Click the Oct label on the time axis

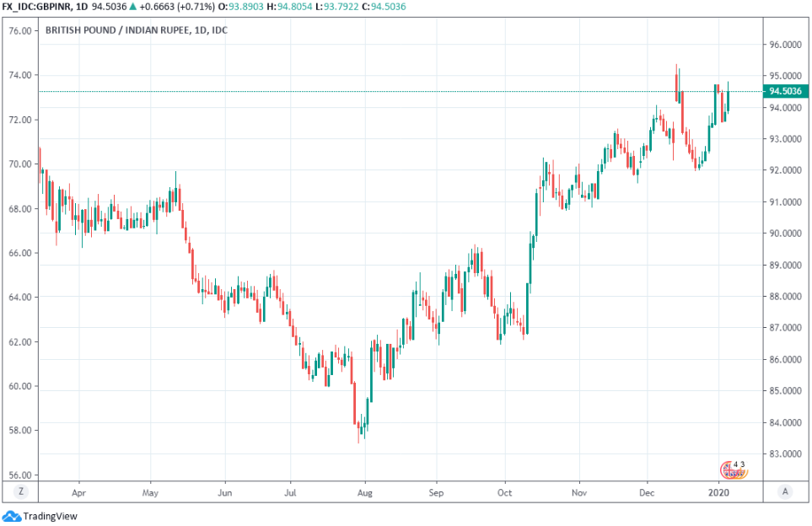click(505, 491)
